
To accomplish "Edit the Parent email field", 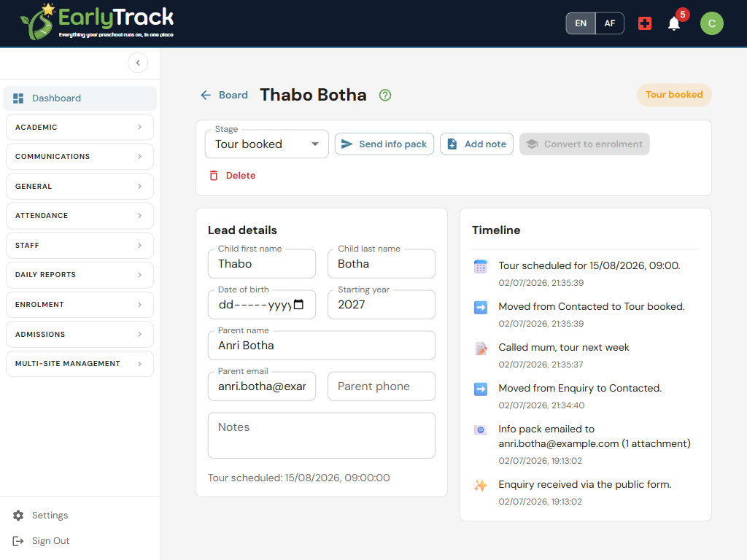I will point(262,386).
